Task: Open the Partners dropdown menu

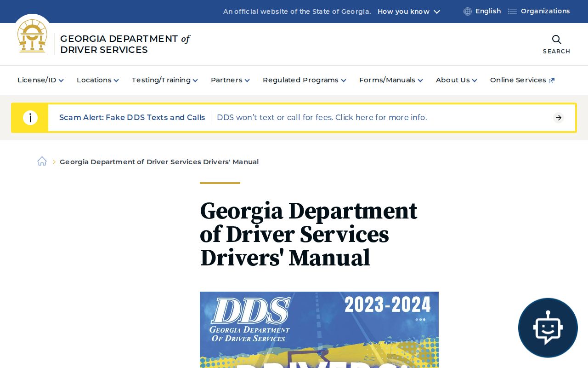Action: pyautogui.click(x=230, y=80)
